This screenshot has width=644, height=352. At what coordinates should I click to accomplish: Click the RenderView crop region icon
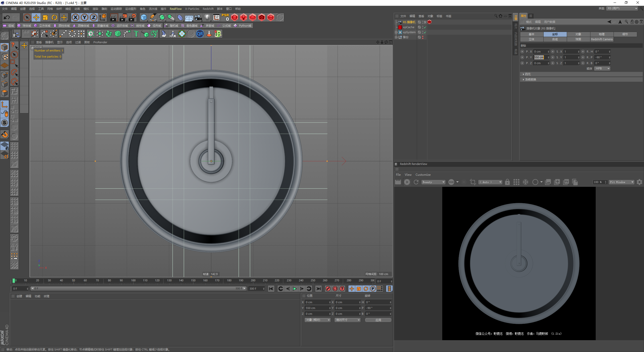(x=473, y=182)
